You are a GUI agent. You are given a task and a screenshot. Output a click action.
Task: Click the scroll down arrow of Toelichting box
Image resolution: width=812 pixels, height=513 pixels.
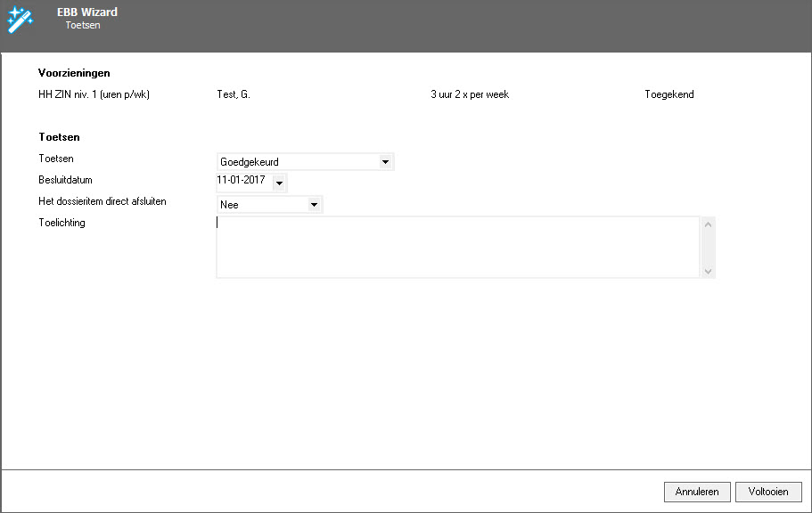[709, 271]
